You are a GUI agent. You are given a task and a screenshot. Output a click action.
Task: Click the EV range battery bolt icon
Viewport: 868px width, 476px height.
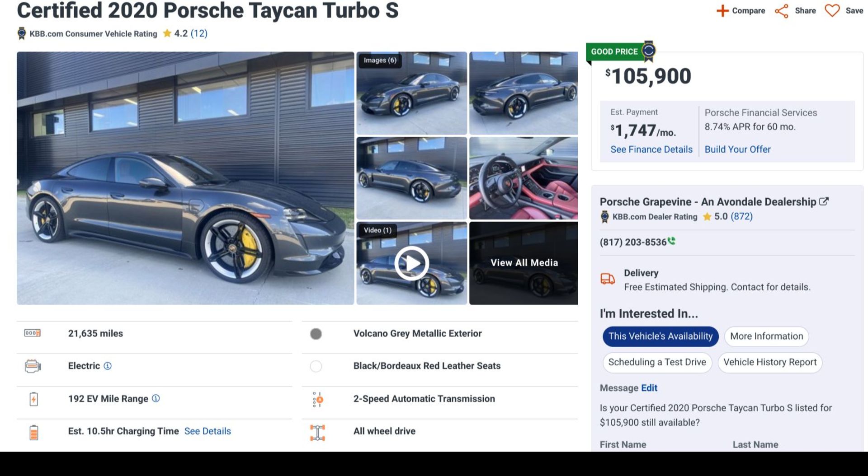tap(33, 399)
